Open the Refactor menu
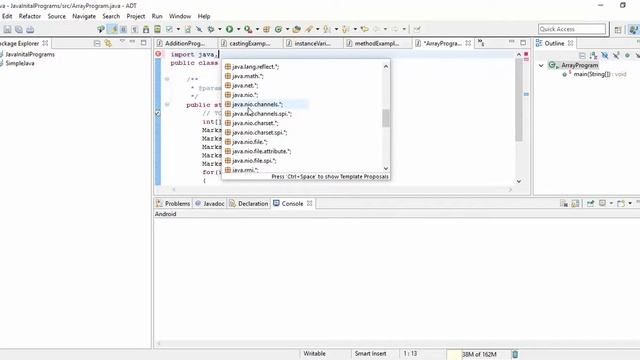The image size is (640, 360). (x=30, y=16)
